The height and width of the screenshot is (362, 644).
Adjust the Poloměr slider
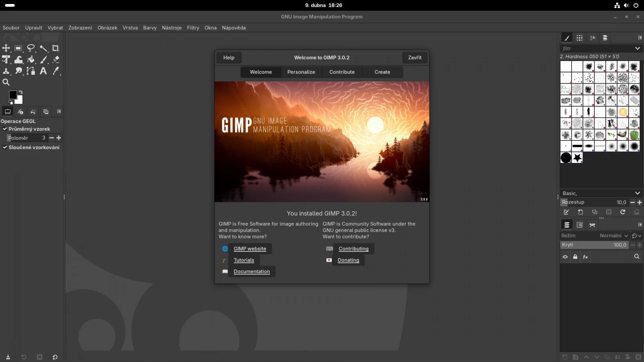(27, 138)
